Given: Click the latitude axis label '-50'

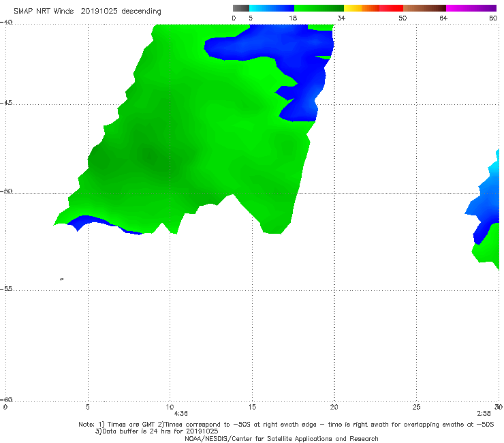Looking at the screenshot, I should point(6,192).
